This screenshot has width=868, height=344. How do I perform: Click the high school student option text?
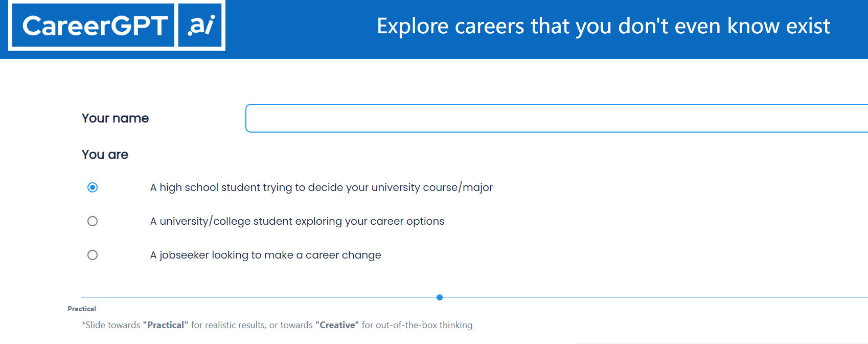(x=322, y=187)
